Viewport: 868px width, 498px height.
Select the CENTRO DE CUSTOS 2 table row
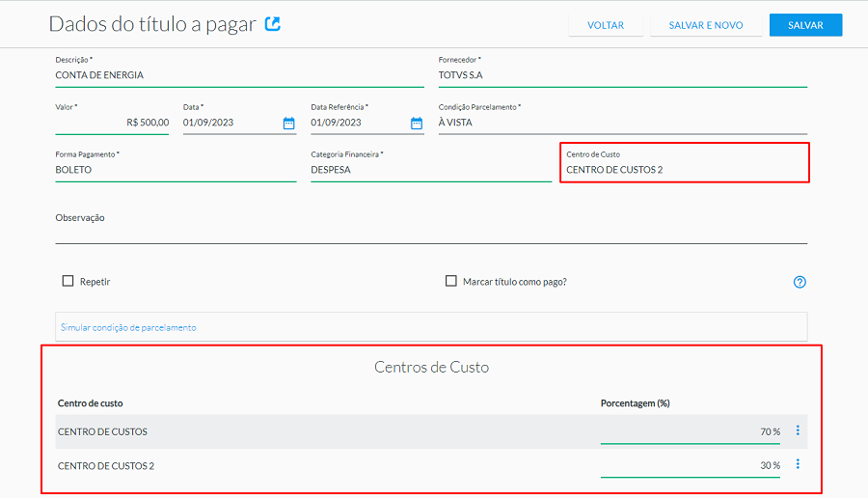(x=431, y=465)
